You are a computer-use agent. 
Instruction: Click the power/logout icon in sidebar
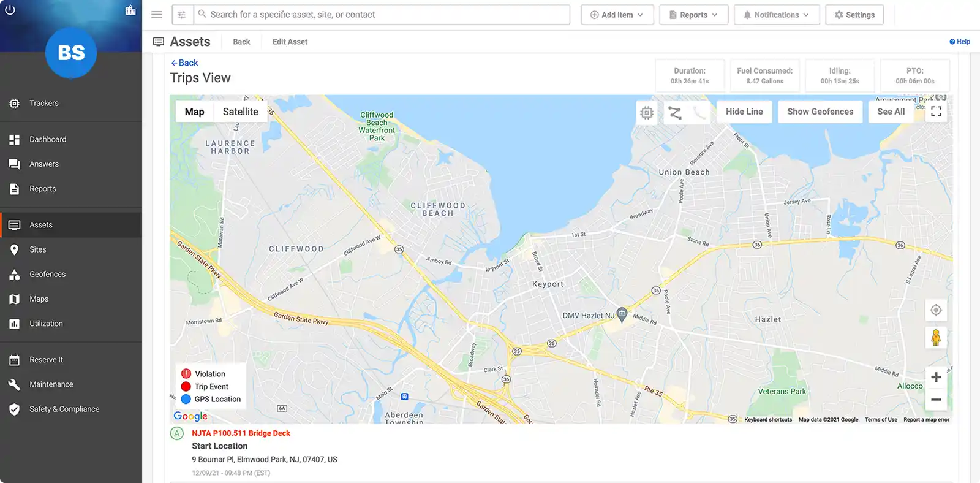pyautogui.click(x=10, y=10)
